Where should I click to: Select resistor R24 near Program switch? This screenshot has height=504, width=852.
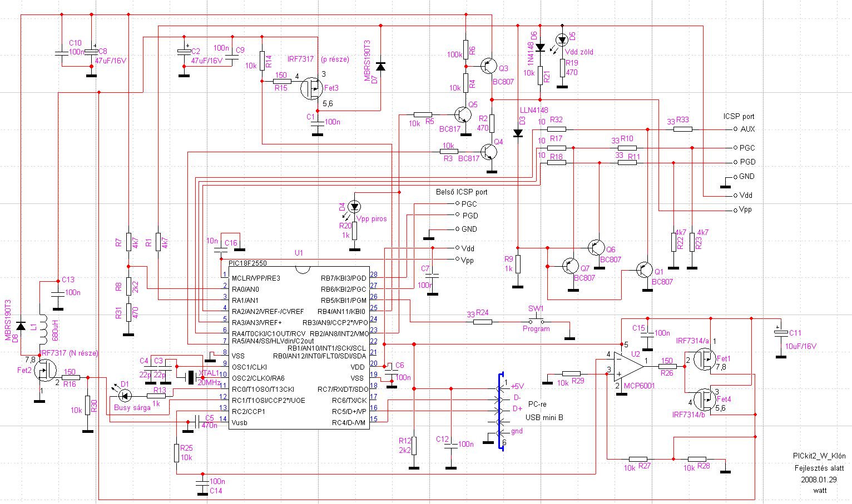[482, 321]
